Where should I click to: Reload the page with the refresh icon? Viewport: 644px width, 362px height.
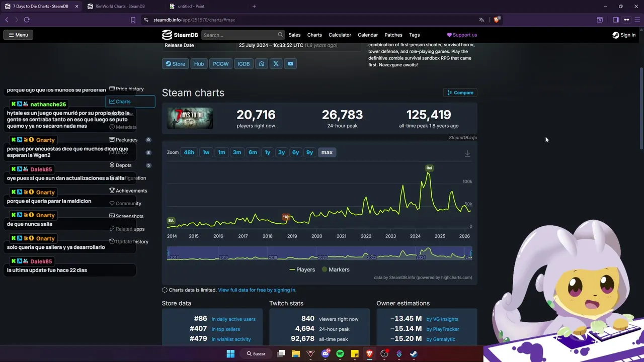click(27, 20)
